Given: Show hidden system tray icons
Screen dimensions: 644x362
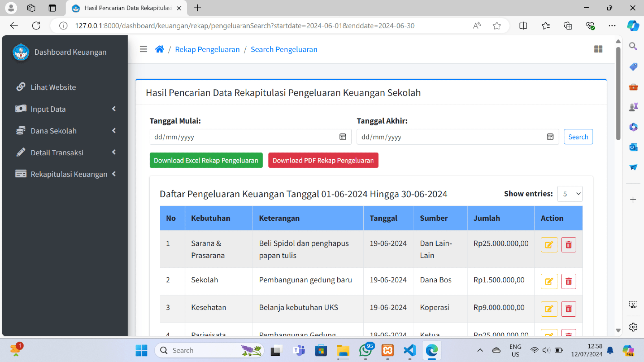Looking at the screenshot, I should point(480,350).
